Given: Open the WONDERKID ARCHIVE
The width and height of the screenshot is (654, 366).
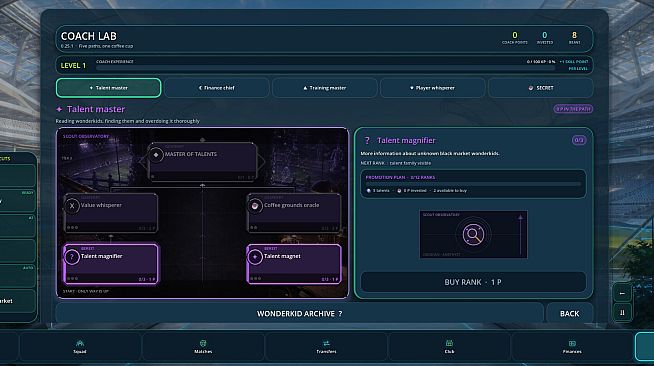Looking at the screenshot, I should coord(299,313).
